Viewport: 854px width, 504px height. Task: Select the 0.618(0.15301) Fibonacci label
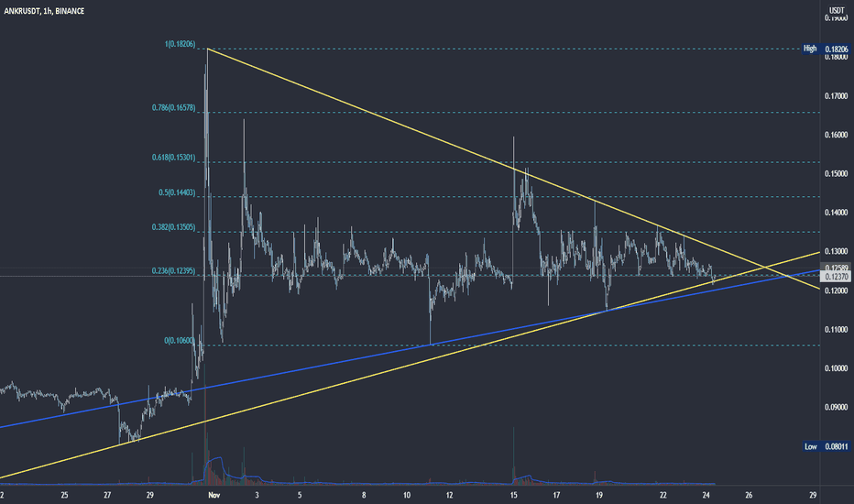click(173, 158)
